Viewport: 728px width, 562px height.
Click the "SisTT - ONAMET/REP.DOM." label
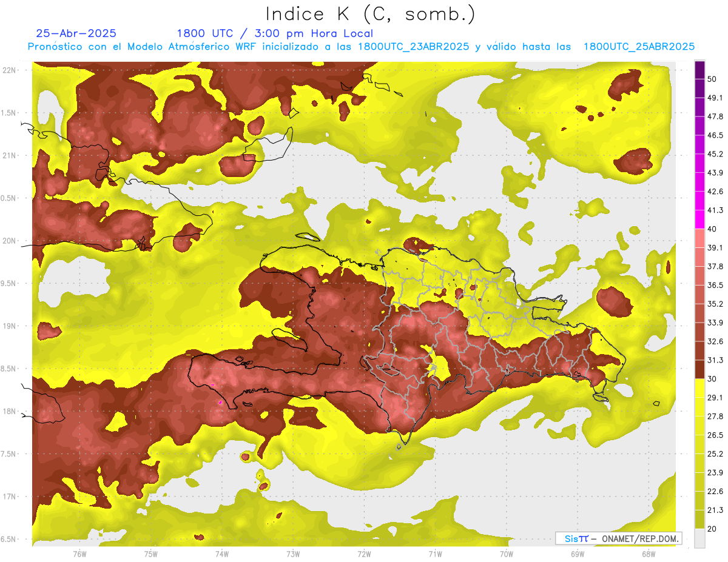[618, 538]
